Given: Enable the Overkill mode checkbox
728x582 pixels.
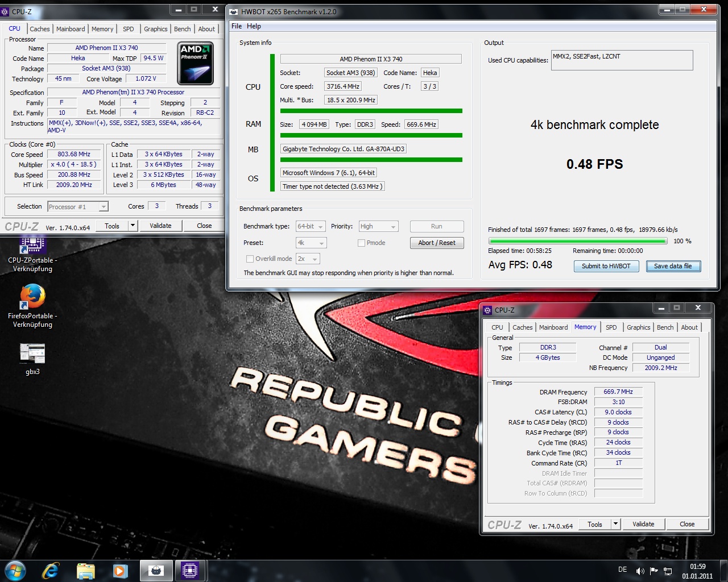Looking at the screenshot, I should click(250, 259).
